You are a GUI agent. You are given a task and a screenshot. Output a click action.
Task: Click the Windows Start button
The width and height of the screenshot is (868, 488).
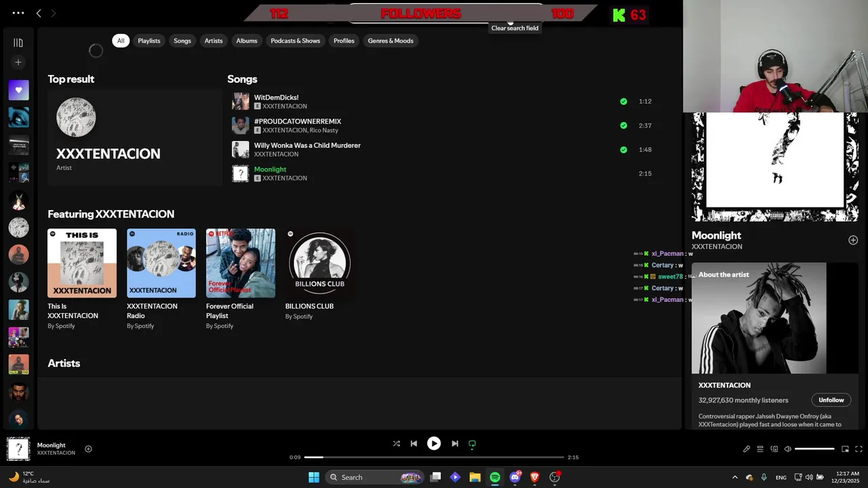(x=314, y=477)
